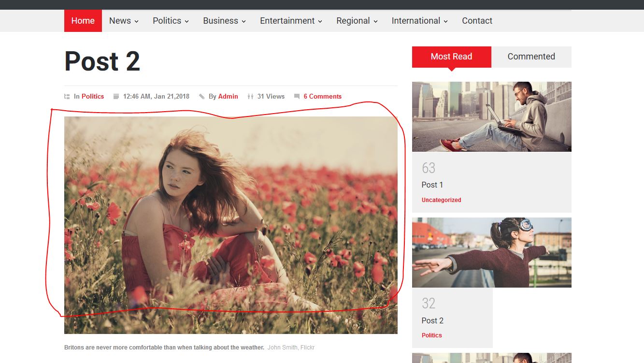Click the views icon beside 31 Views
Image resolution: width=644 pixels, height=363 pixels.
[x=250, y=97]
